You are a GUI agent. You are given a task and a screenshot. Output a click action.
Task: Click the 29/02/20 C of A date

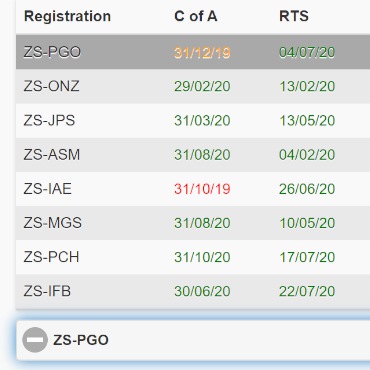pyautogui.click(x=202, y=86)
